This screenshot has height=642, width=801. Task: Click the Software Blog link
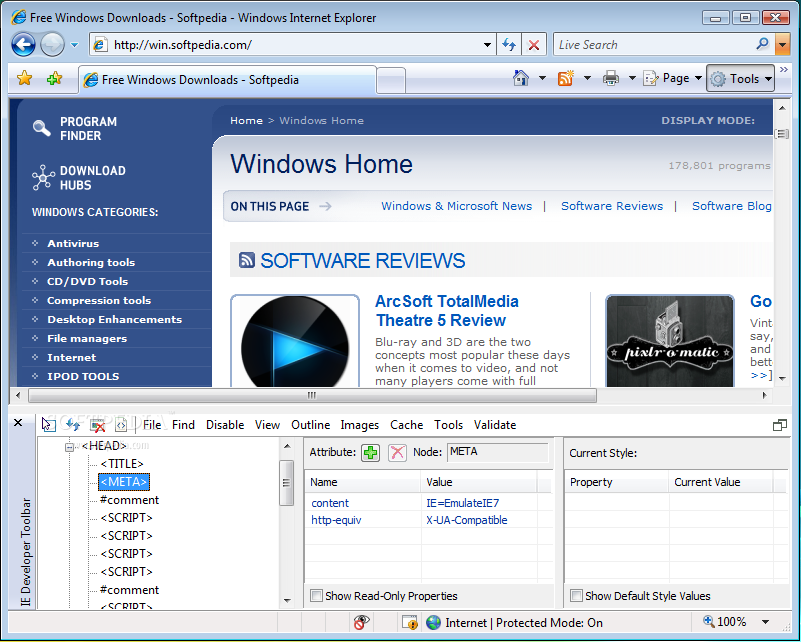coord(732,206)
